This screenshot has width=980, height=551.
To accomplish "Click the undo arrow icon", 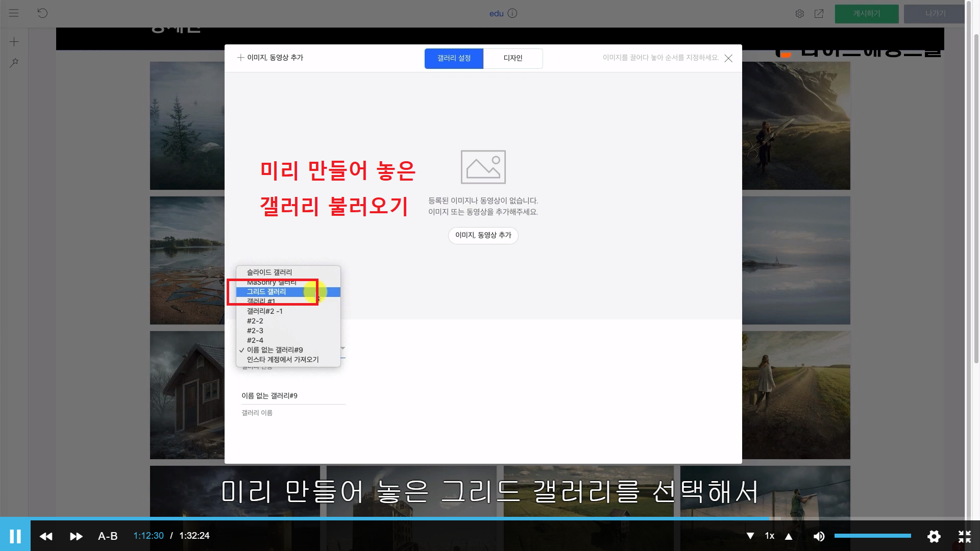I will [x=42, y=13].
